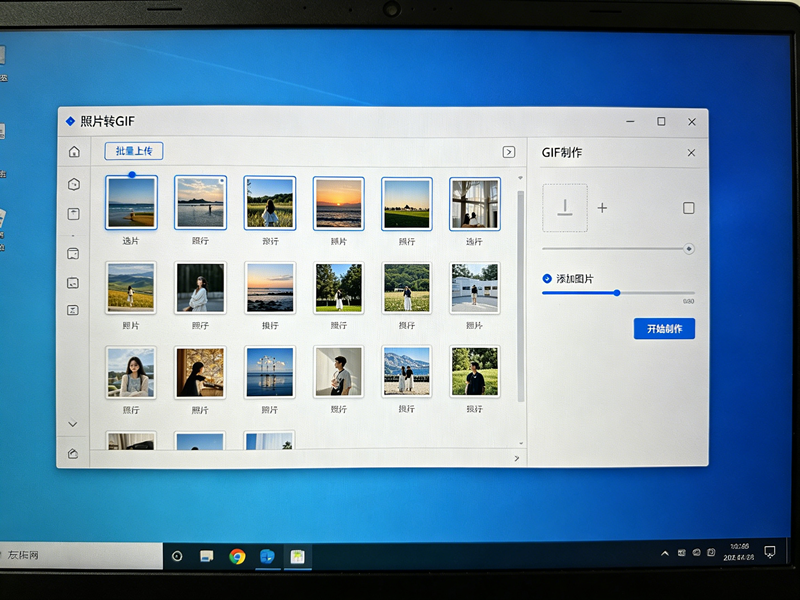The image size is (800, 600).
Task: Pick the blue sea with white lamps thumbnail
Action: click(270, 372)
